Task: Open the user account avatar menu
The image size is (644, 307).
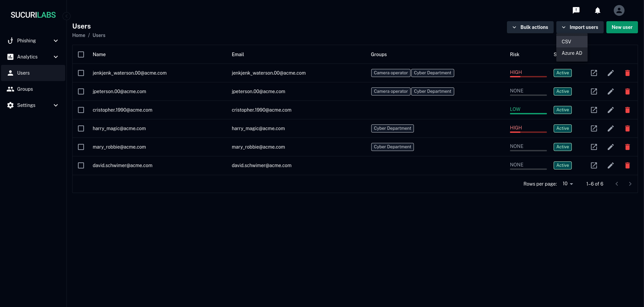Action: pos(619,10)
